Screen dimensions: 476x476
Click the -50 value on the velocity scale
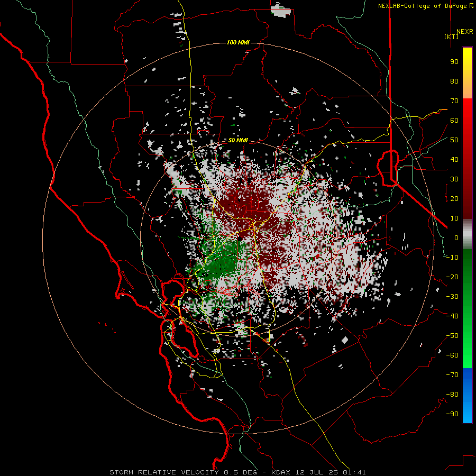click(452, 336)
